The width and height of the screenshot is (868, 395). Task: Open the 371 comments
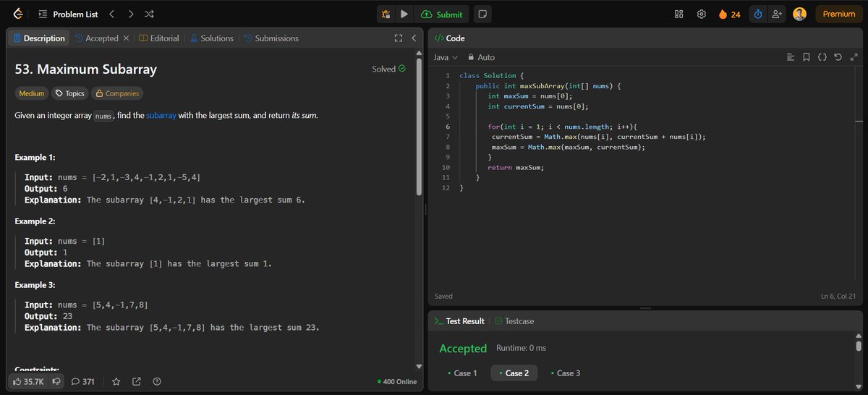pos(83,381)
